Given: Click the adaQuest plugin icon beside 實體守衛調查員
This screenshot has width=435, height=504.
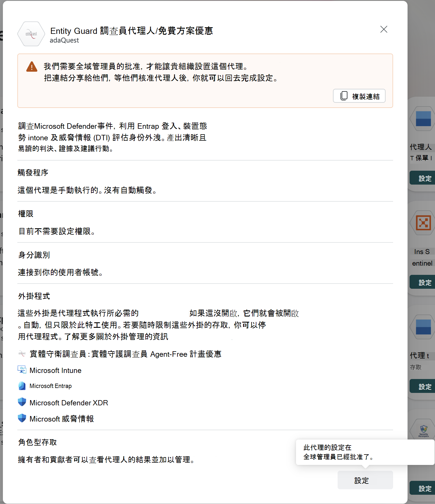Looking at the screenshot, I should tap(22, 353).
